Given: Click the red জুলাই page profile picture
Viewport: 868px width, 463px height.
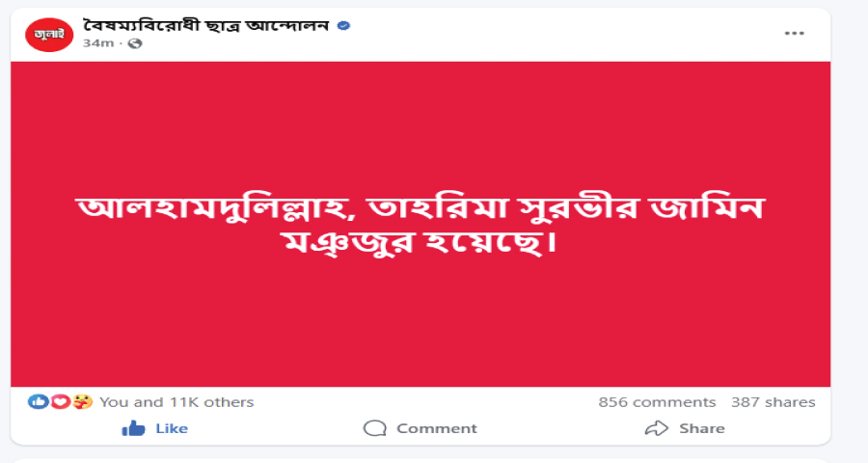Looking at the screenshot, I should tap(50, 34).
